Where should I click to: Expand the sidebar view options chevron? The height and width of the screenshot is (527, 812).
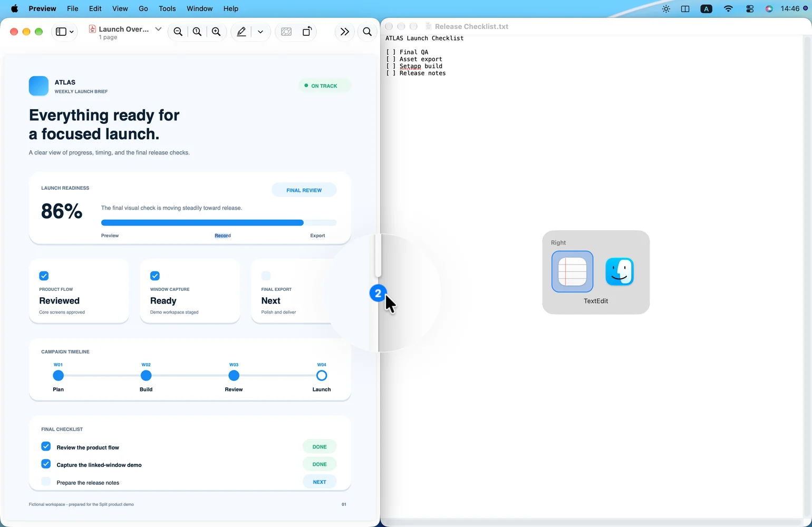coord(72,32)
